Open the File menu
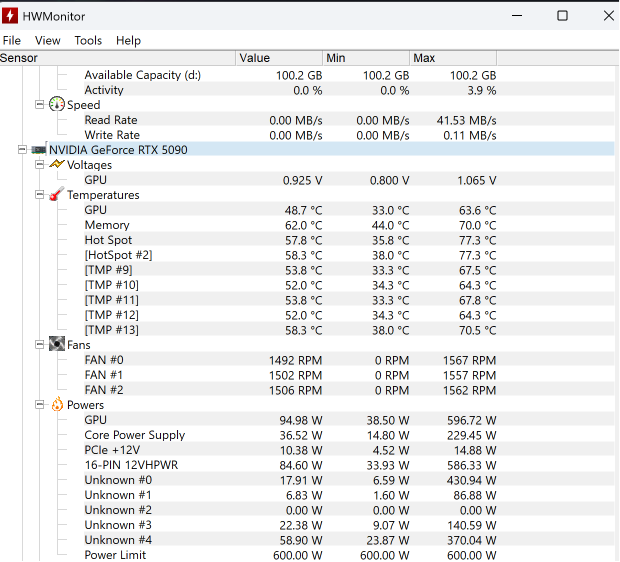Image resolution: width=620 pixels, height=562 pixels. click(11, 40)
